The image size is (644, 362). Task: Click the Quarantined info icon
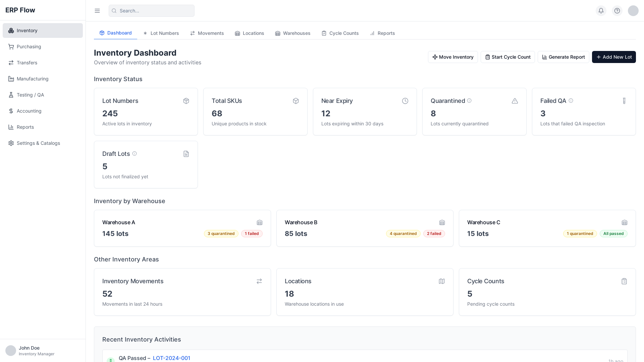click(x=469, y=101)
